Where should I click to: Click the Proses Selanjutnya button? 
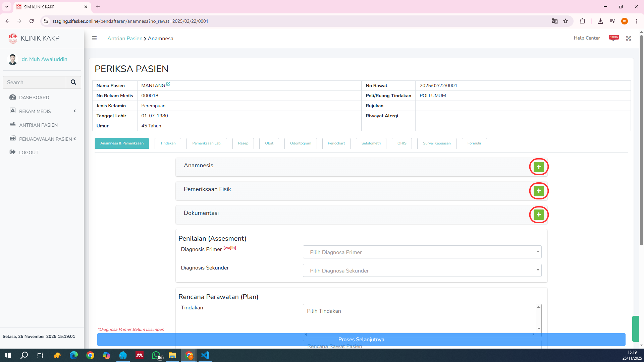pyautogui.click(x=361, y=340)
